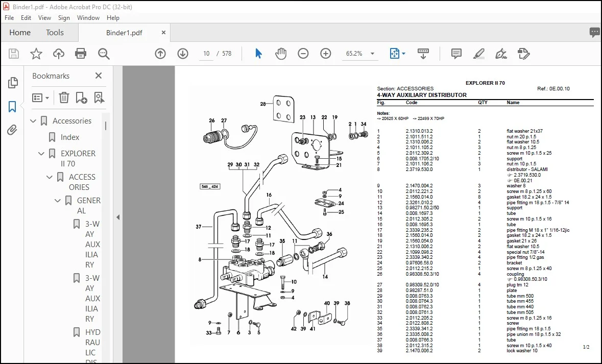602x364 pixels.
Task: Click the 'Ref.: 0E.00.10' text
Action: pos(553,89)
